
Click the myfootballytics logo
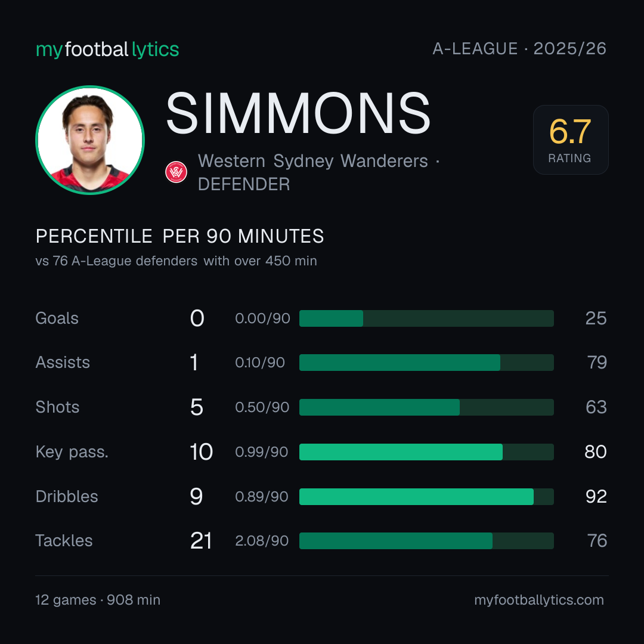[x=107, y=49]
